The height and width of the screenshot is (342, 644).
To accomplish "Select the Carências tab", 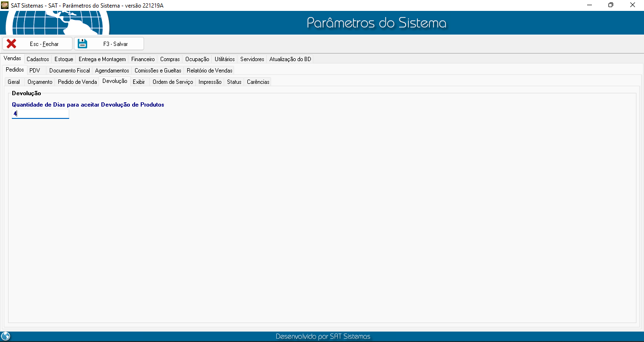I will [258, 82].
